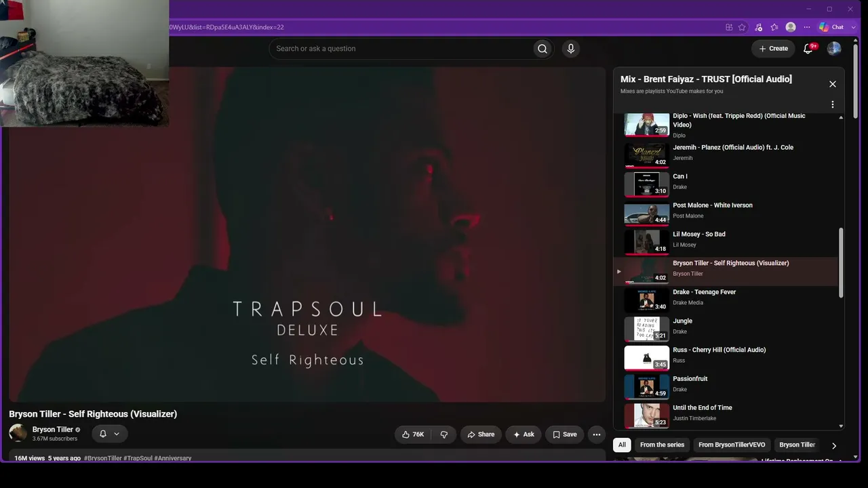Select the From the series chip
Image resolution: width=868 pixels, height=488 pixels.
point(662,445)
